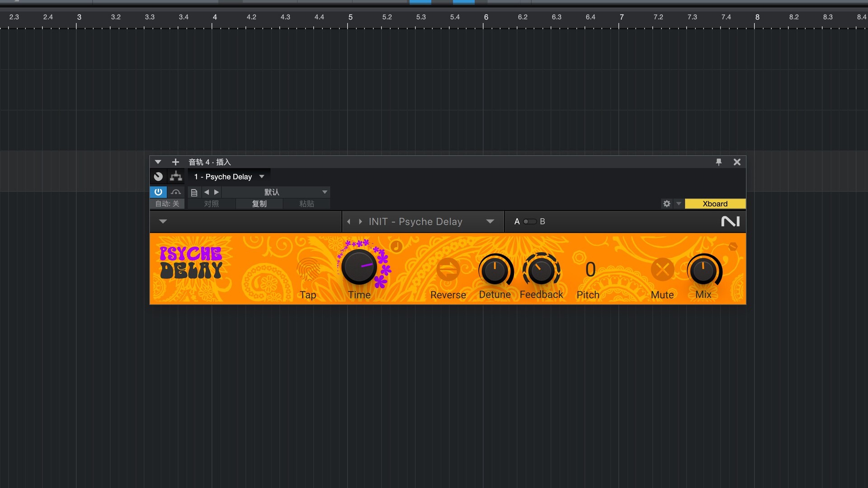Expand the arrow next to the gear
Screen dimensions: 868x488
coord(679,204)
